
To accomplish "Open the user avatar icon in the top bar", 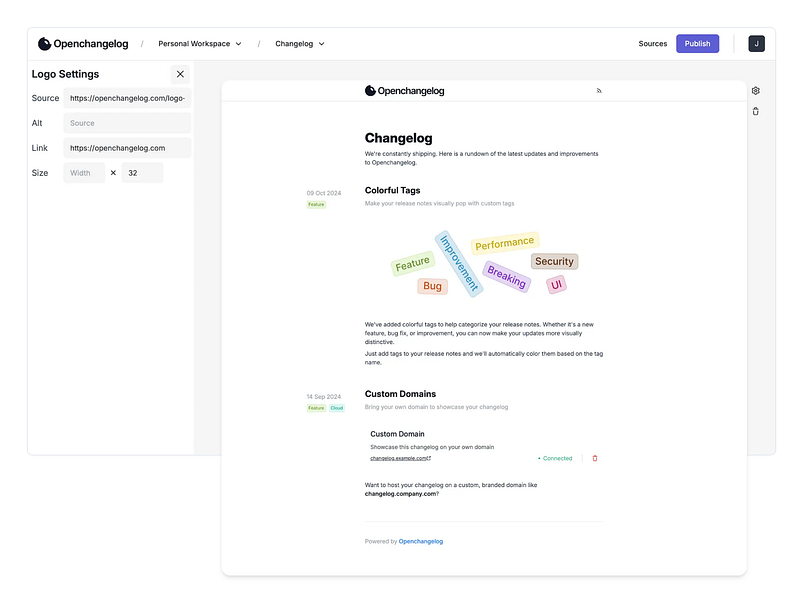I will click(756, 43).
